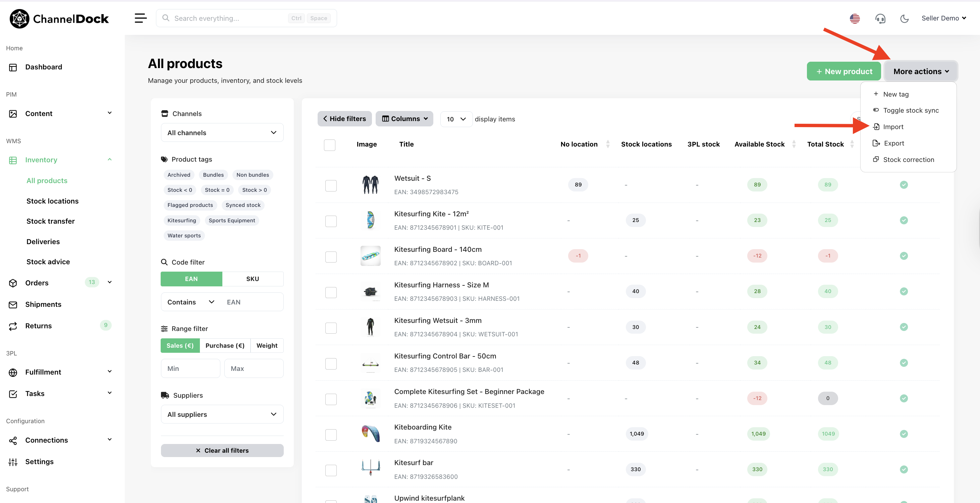Open the Columns dropdown
Image resolution: width=980 pixels, height=503 pixels.
[x=404, y=119]
